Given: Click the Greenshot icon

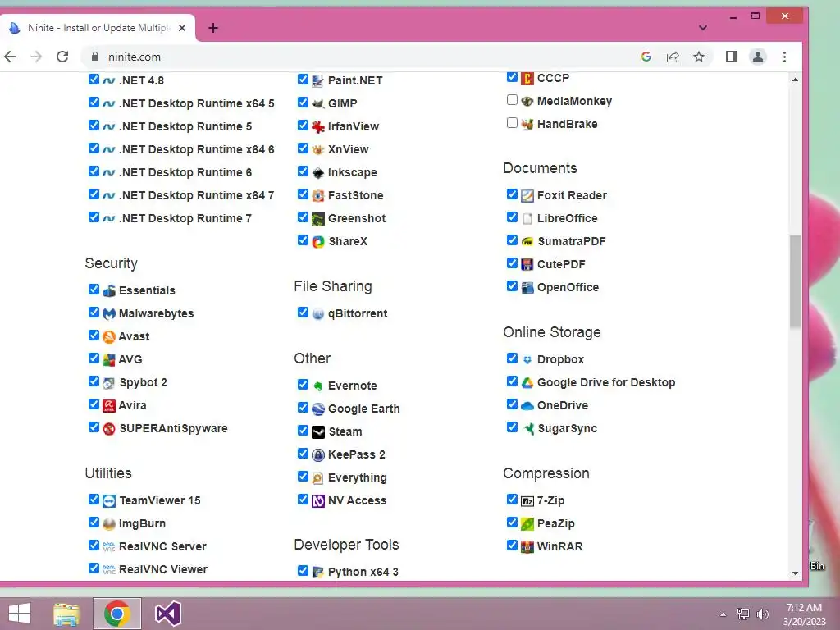Looking at the screenshot, I should click(317, 219).
